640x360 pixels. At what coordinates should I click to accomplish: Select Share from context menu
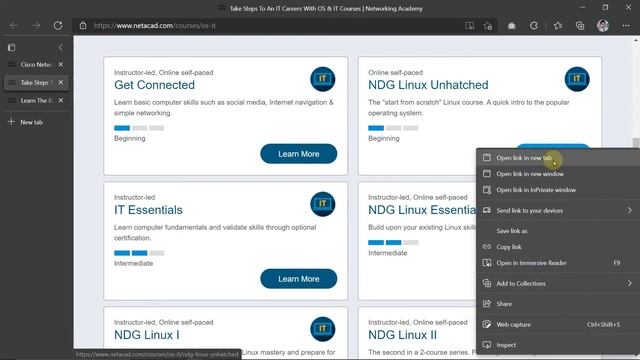pyautogui.click(x=558, y=304)
